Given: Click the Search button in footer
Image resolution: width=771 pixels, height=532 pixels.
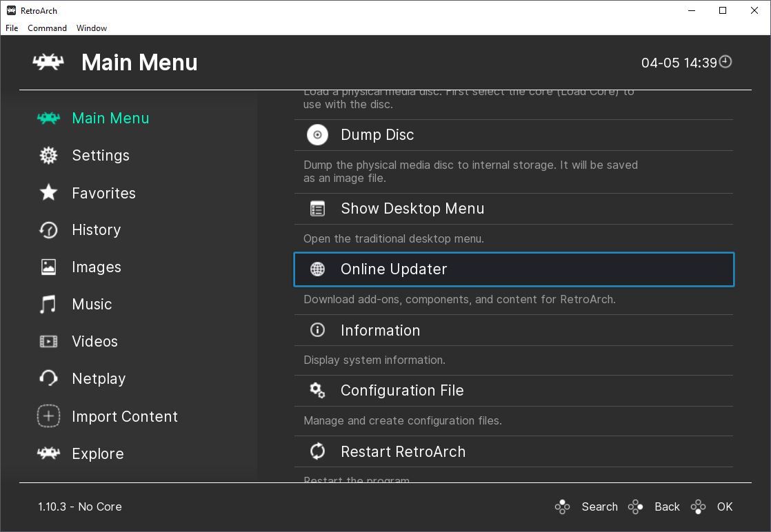Looking at the screenshot, I should (599, 507).
